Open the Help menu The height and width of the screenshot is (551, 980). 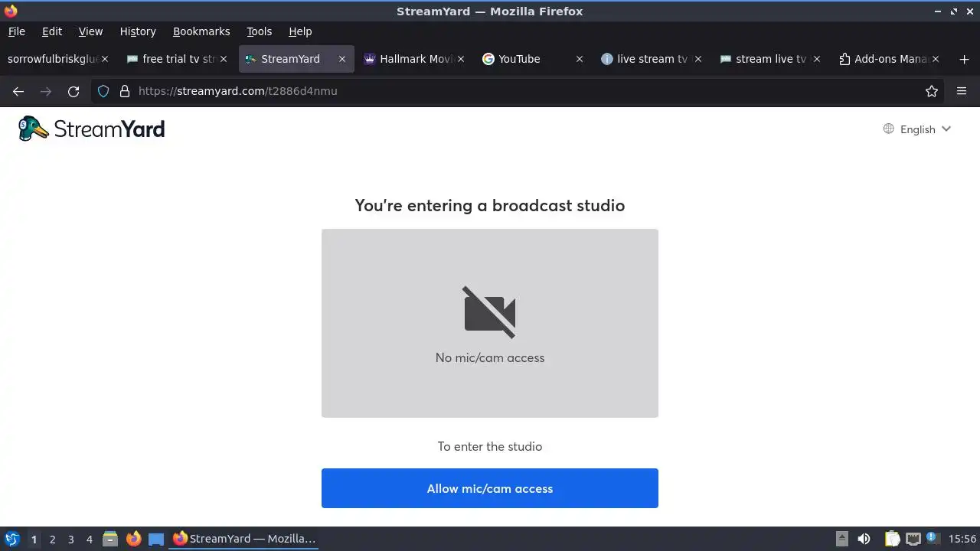point(300,31)
